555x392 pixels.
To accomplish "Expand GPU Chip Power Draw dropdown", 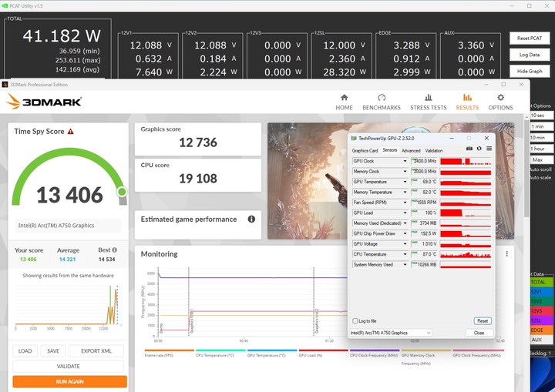I will click(x=405, y=233).
